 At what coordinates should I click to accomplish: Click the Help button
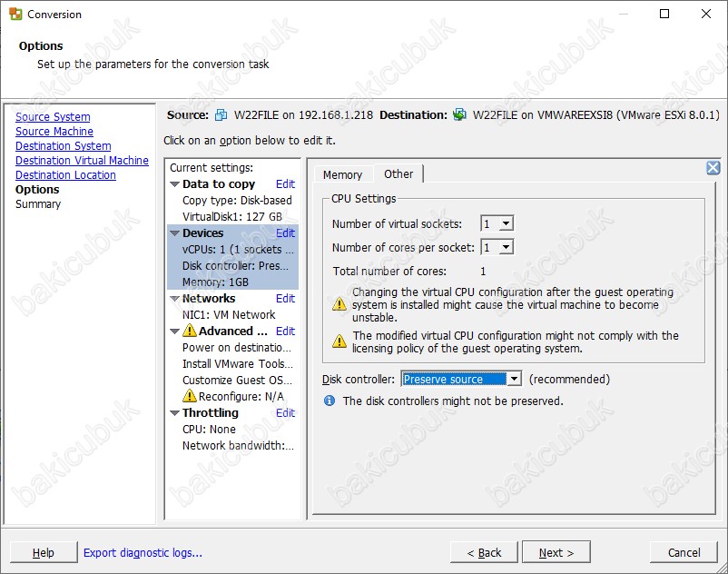[44, 552]
